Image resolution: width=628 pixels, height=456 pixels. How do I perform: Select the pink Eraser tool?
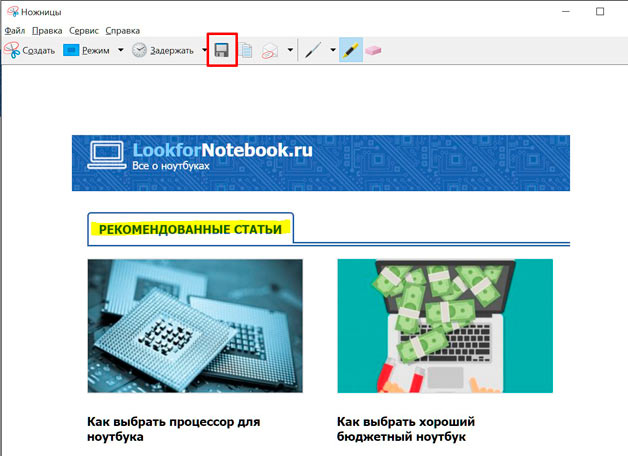[x=373, y=50]
